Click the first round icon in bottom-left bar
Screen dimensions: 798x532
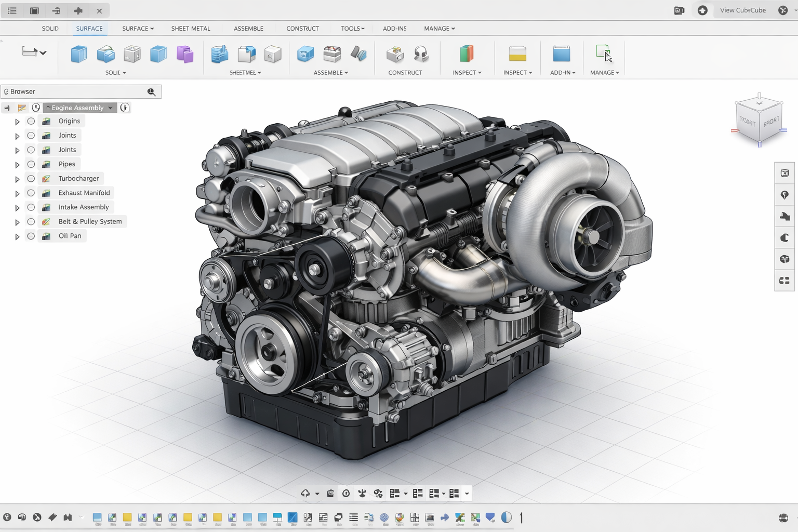[7, 517]
